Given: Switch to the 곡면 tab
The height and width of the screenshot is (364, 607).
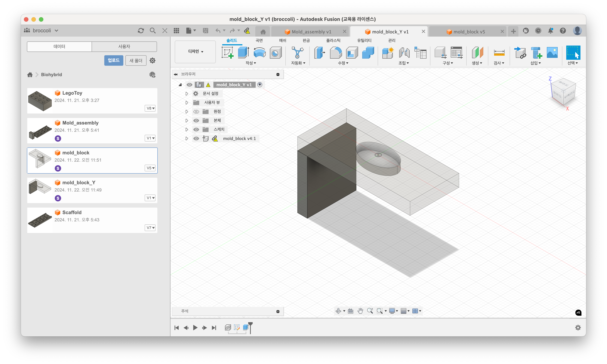Looking at the screenshot, I should 259,41.
